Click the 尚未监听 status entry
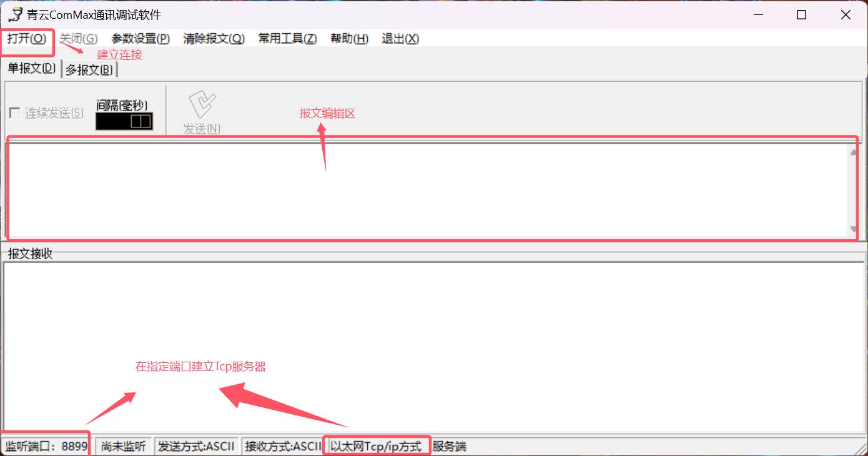The width and height of the screenshot is (868, 456). (x=124, y=447)
